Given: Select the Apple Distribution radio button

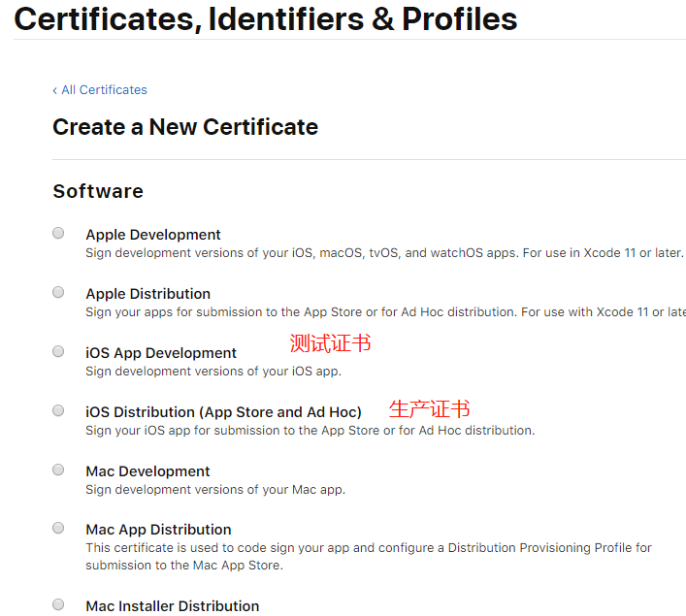Looking at the screenshot, I should [x=58, y=292].
